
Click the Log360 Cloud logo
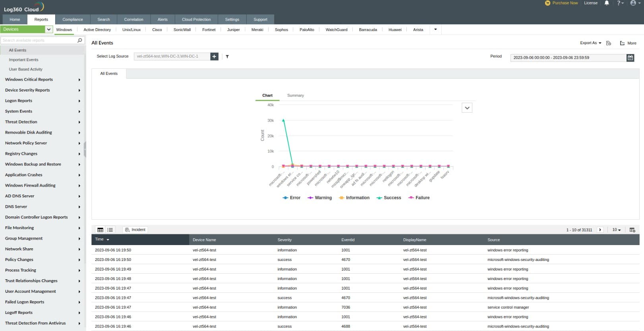click(24, 8)
